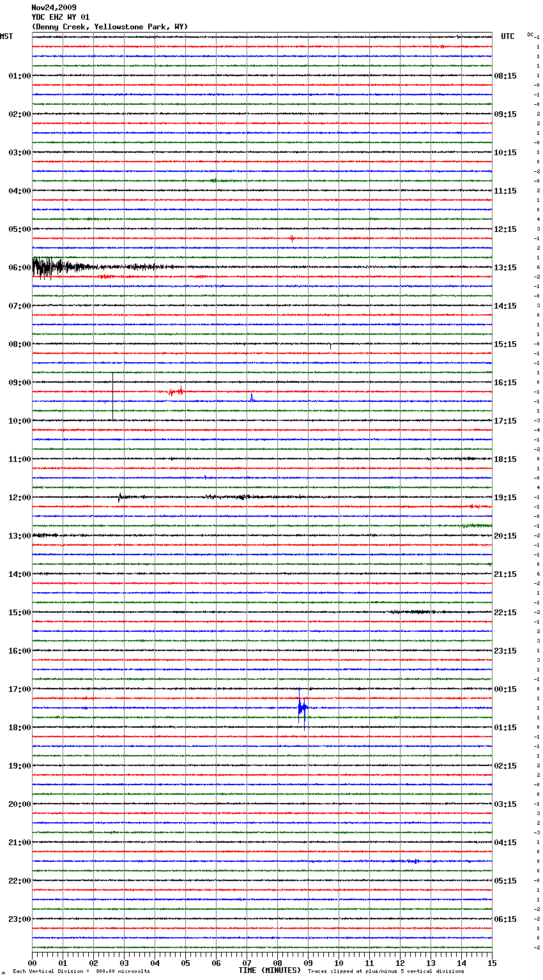
Task: Select the 09:00 MST hour label
Action: 20,383
